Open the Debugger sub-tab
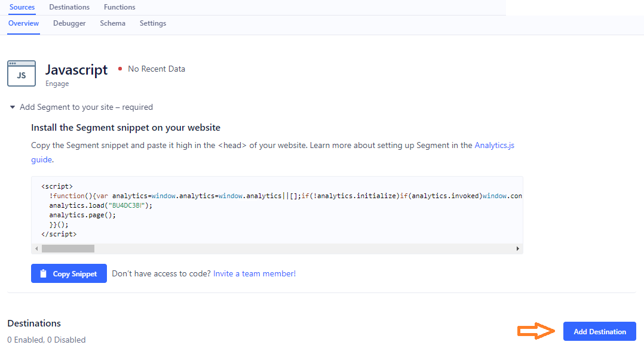The width and height of the screenshot is (644, 345). tap(69, 23)
